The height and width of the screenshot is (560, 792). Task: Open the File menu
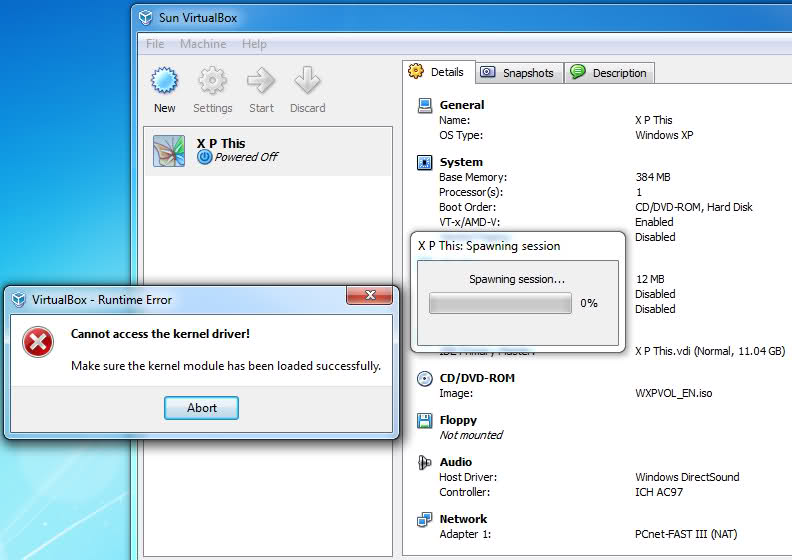155,44
